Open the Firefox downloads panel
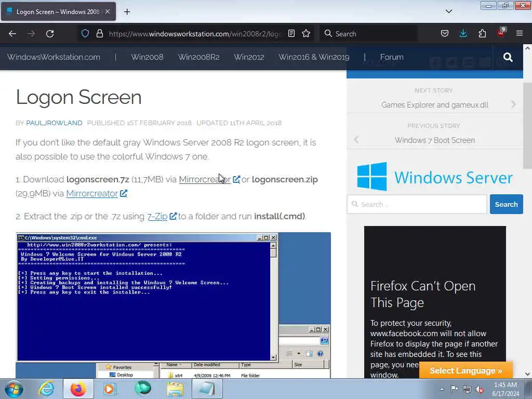Viewport: 532px width, 399px height. click(x=463, y=33)
